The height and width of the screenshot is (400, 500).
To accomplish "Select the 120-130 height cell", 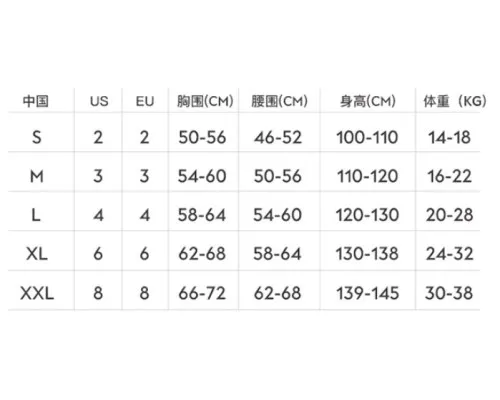I will [367, 215].
